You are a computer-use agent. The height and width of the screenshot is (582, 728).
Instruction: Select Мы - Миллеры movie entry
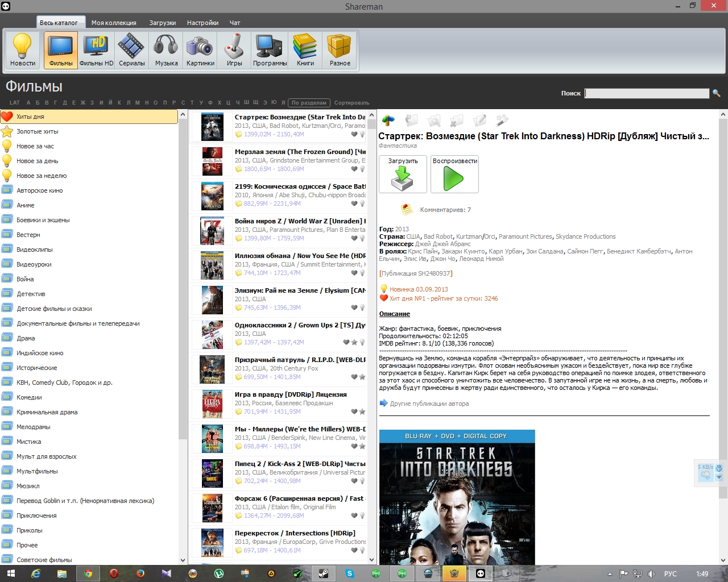pyautogui.click(x=278, y=438)
